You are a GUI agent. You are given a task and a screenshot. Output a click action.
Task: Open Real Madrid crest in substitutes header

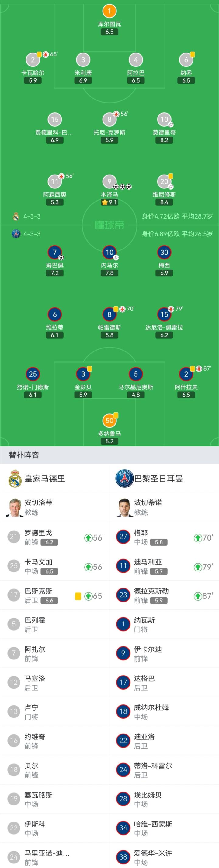pyautogui.click(x=15, y=479)
